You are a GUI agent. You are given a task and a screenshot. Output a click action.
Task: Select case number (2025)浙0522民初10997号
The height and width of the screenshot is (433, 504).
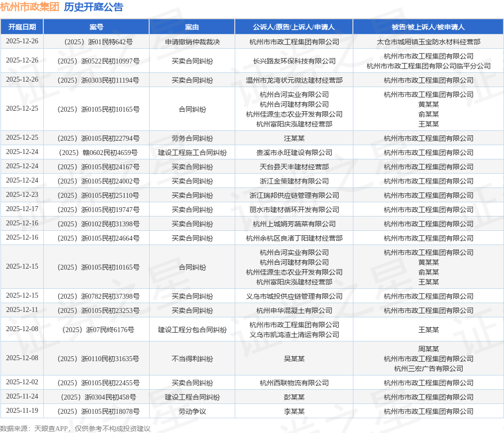[x=98, y=61]
